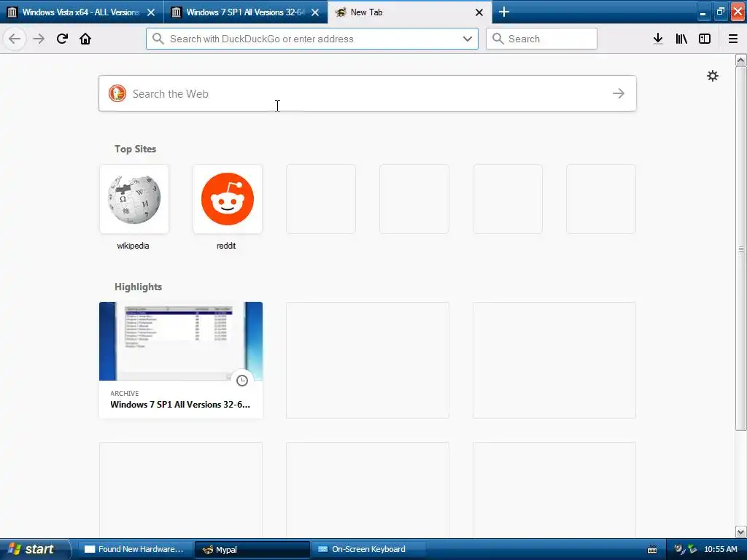The height and width of the screenshot is (560, 747).
Task: Open the hamburger application menu
Action: click(x=733, y=39)
